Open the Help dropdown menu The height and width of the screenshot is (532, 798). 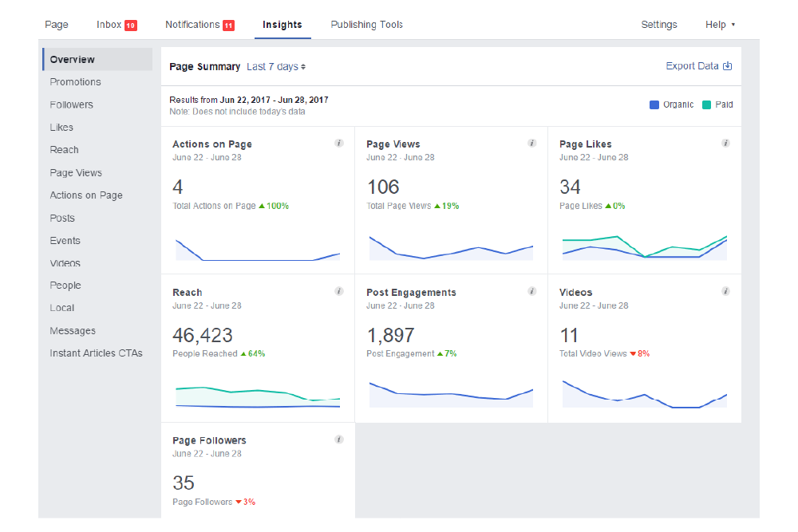pyautogui.click(x=720, y=24)
